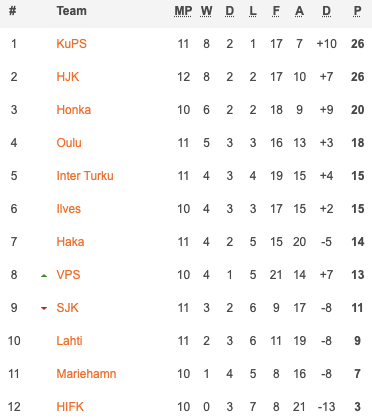Image resolution: width=372 pixels, height=420 pixels.
Task: Click the red down arrow beside SJK
Action: (x=44, y=308)
